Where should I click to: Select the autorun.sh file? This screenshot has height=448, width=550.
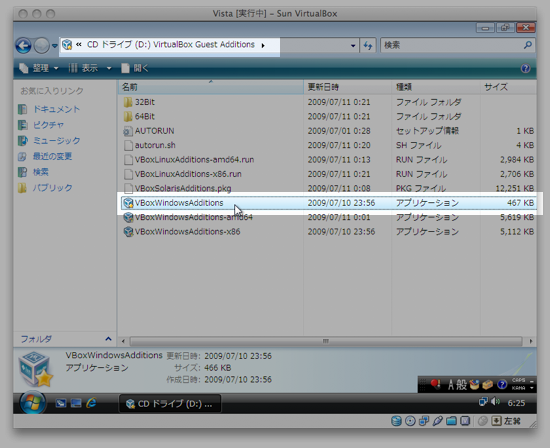tap(149, 145)
